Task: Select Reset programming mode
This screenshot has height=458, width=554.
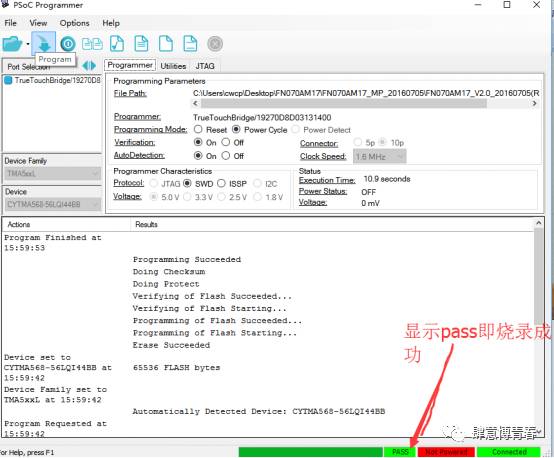Action: (198, 129)
